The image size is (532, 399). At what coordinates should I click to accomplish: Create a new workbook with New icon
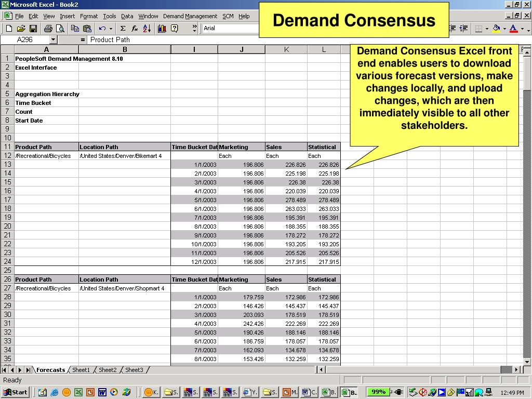(x=9, y=29)
